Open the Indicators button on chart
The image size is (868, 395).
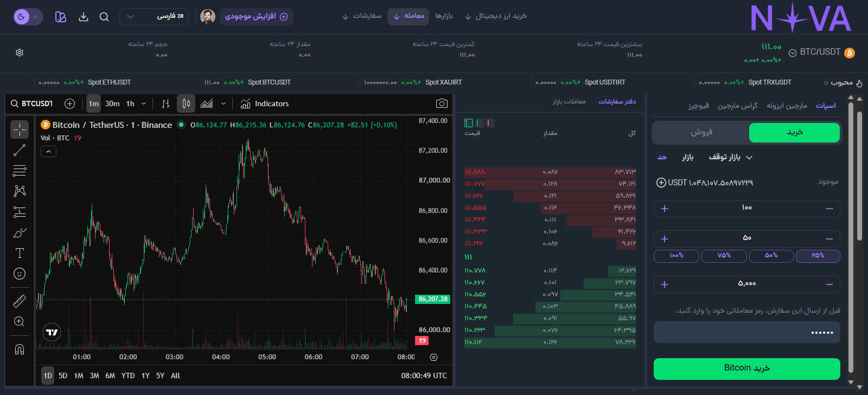[265, 103]
